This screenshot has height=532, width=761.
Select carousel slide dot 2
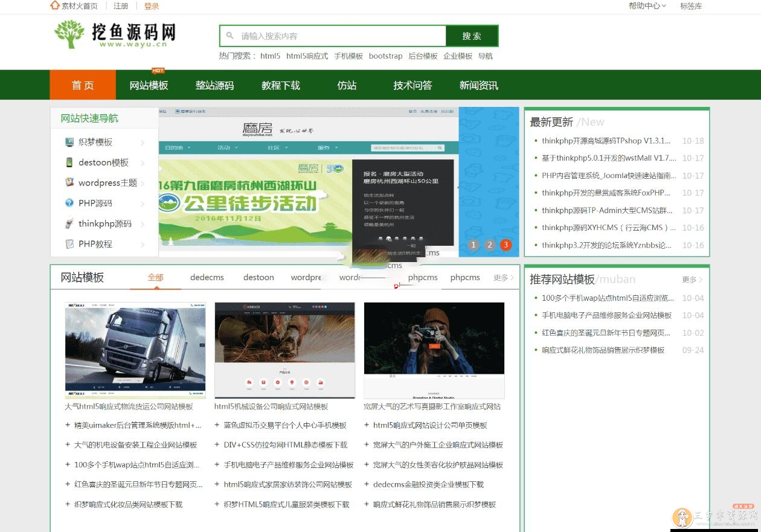tap(489, 245)
